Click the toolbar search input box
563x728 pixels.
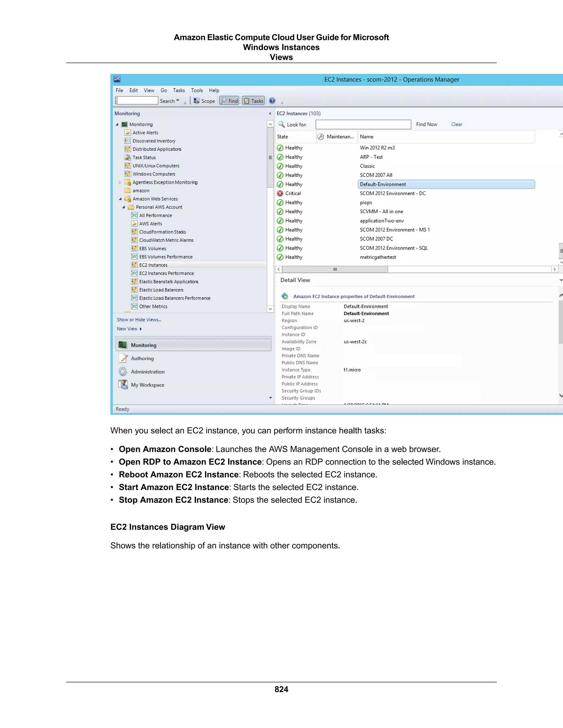[137, 101]
